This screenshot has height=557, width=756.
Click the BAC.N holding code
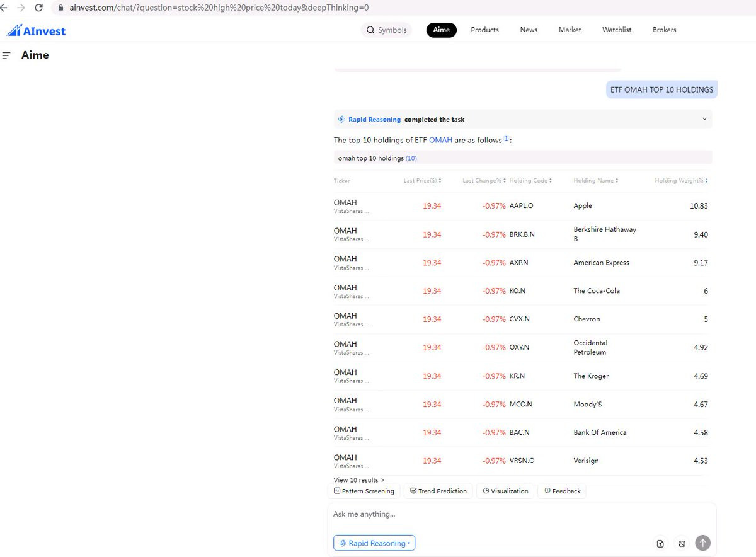(x=519, y=433)
